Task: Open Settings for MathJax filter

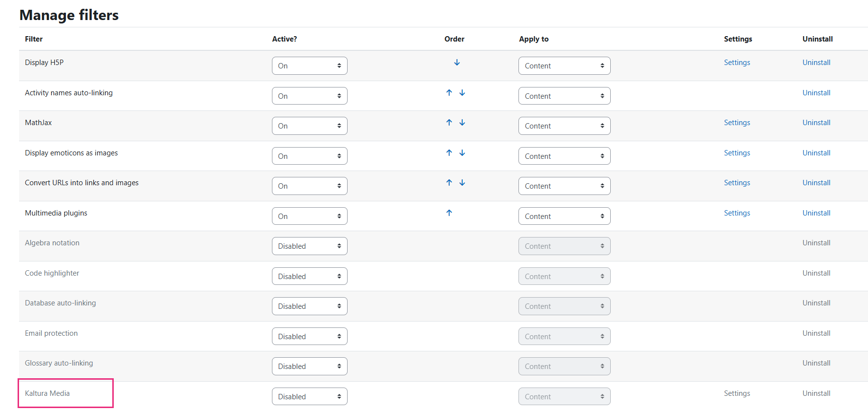Action: click(737, 123)
